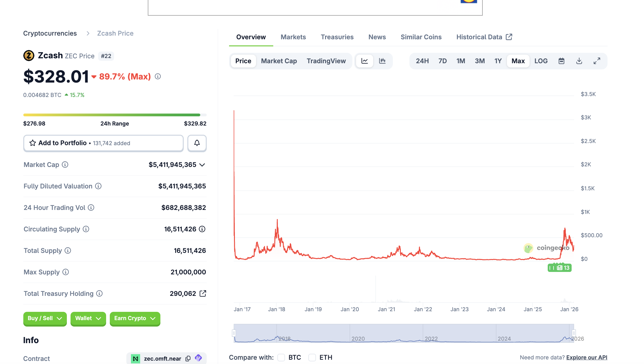Switch to the Markets tab
Screen dimensions: 644x364
coord(293,37)
